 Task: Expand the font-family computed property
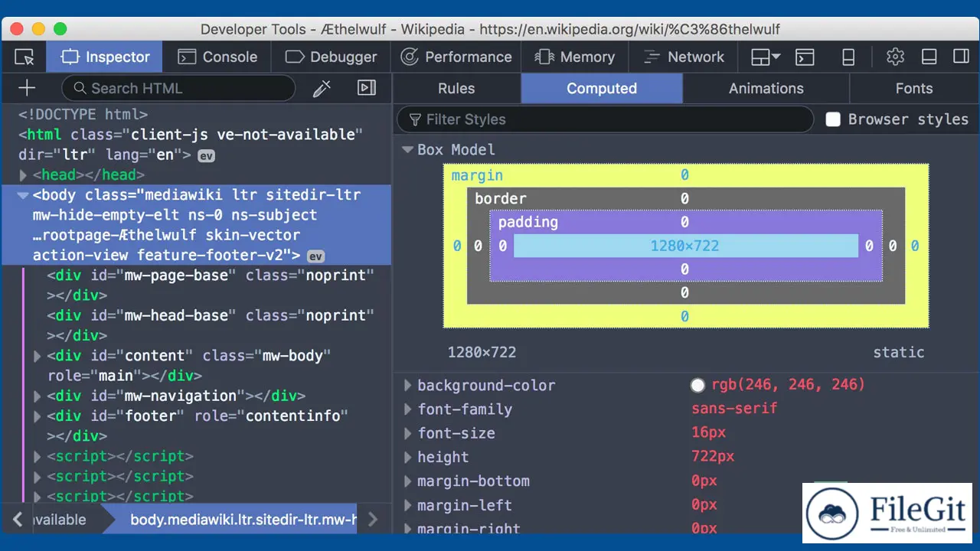[x=408, y=409]
